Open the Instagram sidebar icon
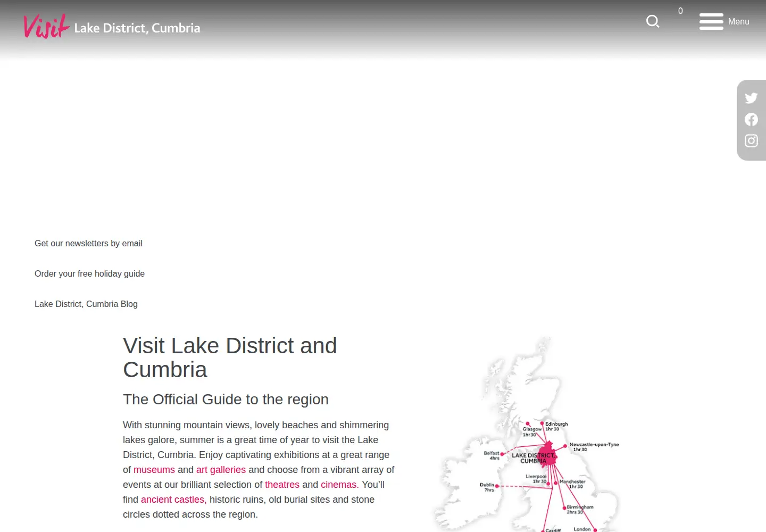766x532 pixels. (x=751, y=140)
